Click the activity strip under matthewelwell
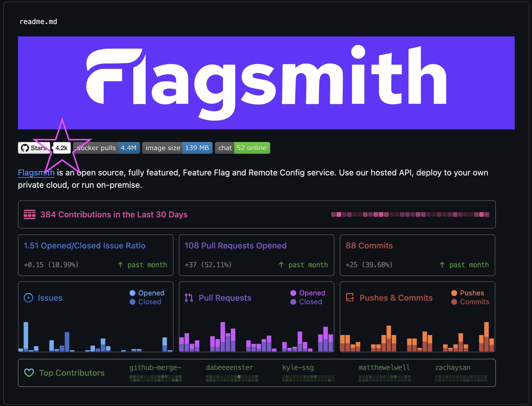 click(x=385, y=378)
